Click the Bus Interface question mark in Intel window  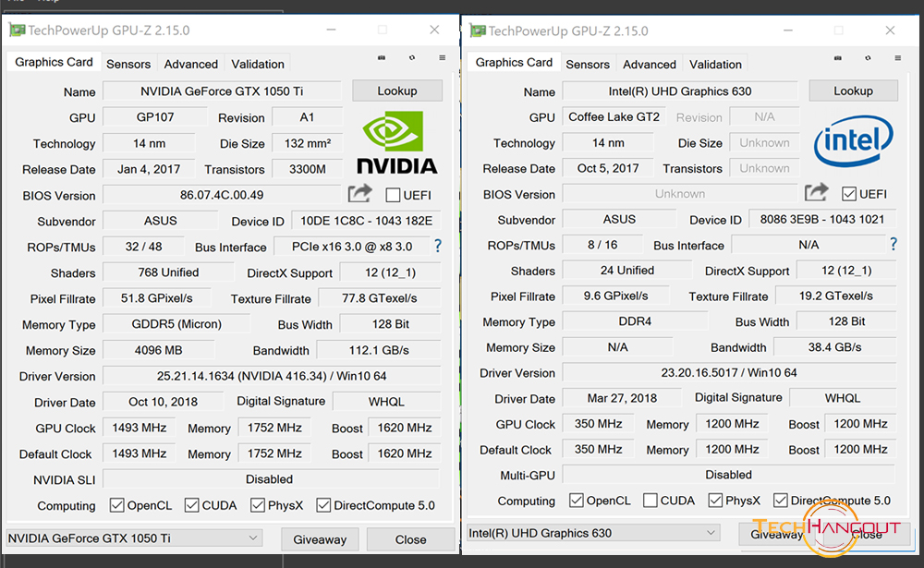(x=894, y=244)
